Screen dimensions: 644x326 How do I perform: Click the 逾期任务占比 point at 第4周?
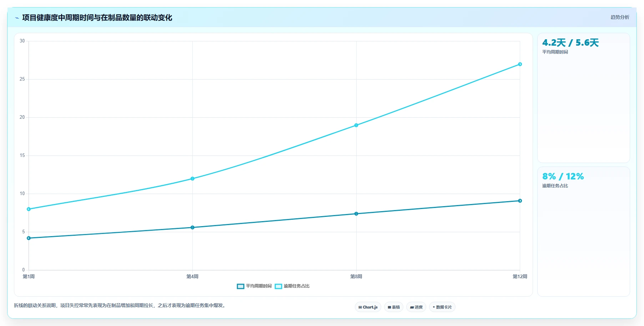pos(192,179)
